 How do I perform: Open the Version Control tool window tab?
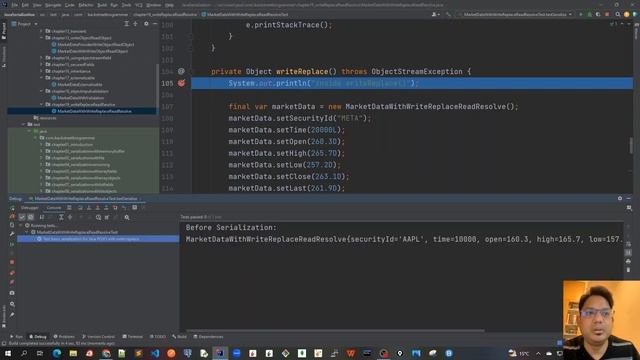(98, 337)
